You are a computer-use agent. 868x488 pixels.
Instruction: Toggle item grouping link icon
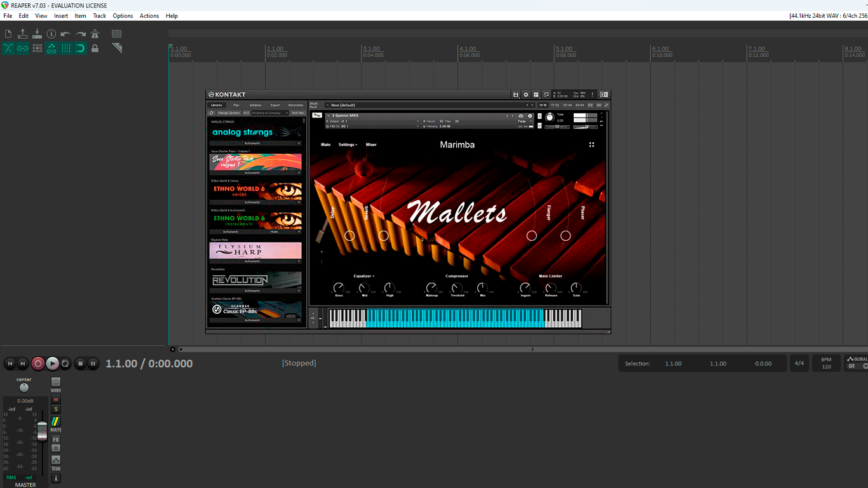[x=23, y=48]
